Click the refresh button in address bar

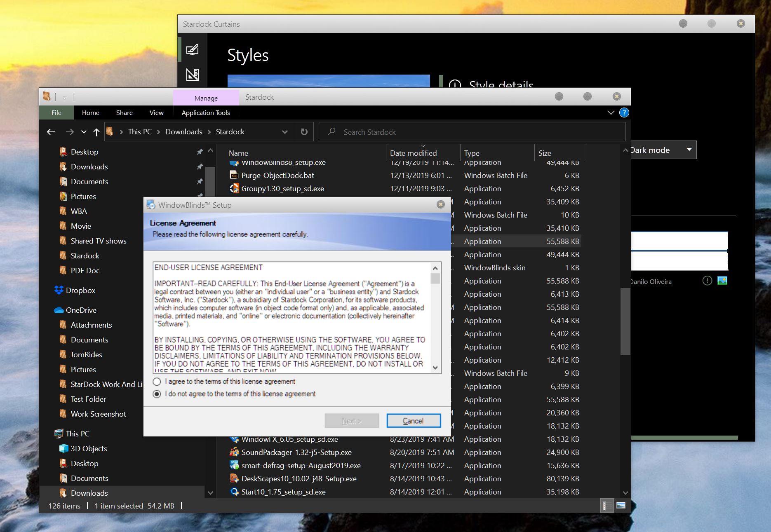point(304,132)
